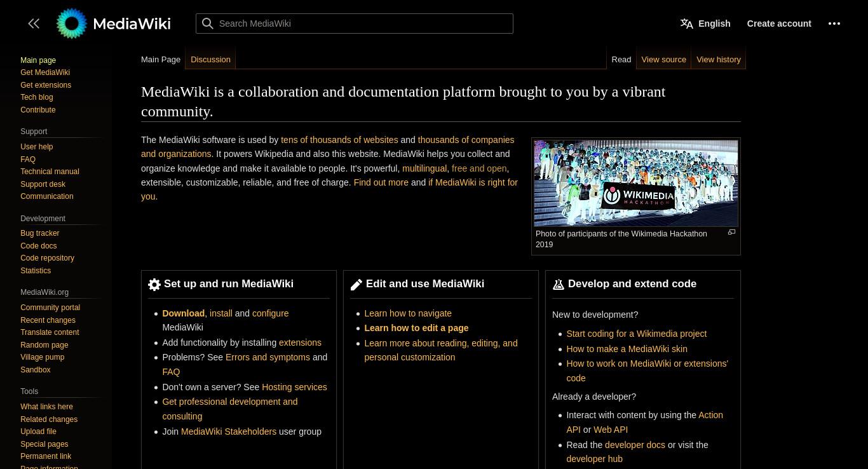Open What links here tool
The image size is (868, 469).
click(x=46, y=407)
